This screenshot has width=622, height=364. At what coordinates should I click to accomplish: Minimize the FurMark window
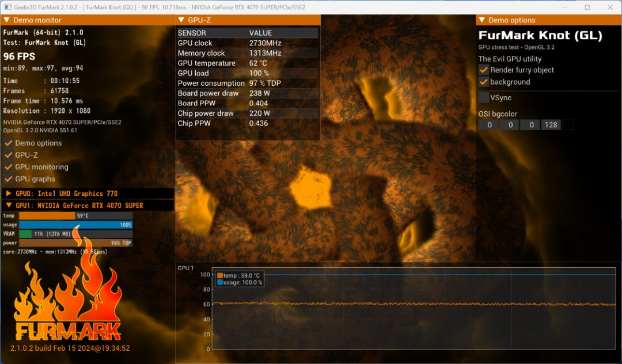564,7
